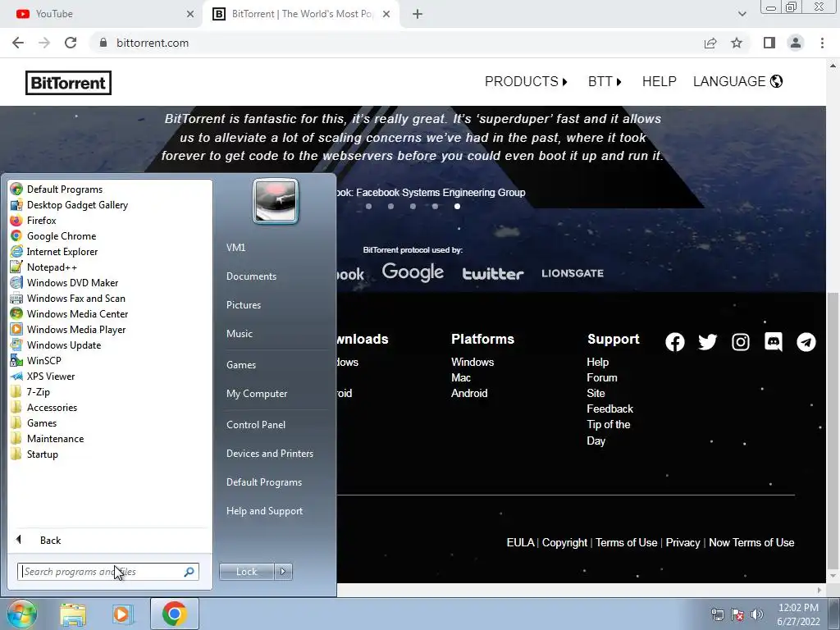Open BitTorrent Facebook page icon

coord(675,342)
